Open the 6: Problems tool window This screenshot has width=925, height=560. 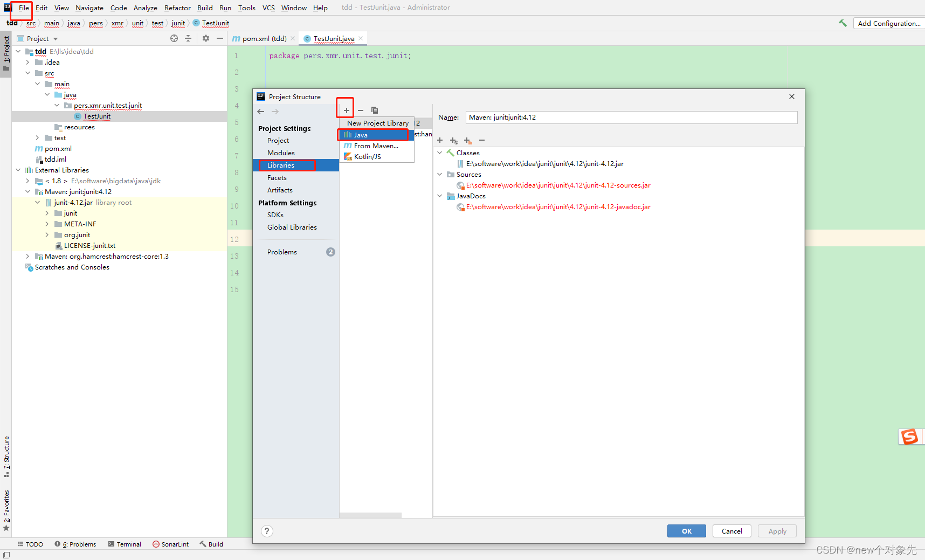pyautogui.click(x=75, y=544)
